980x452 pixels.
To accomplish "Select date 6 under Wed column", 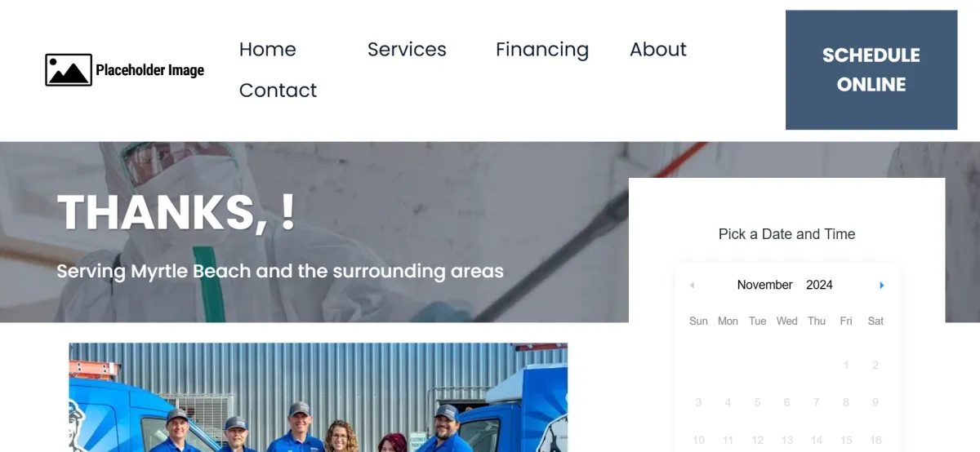I will [x=786, y=402].
